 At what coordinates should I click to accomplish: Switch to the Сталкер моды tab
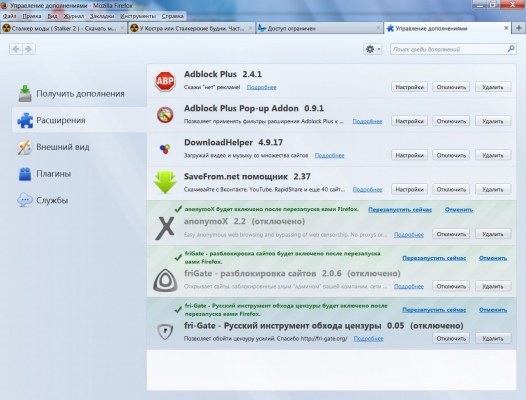(x=64, y=28)
